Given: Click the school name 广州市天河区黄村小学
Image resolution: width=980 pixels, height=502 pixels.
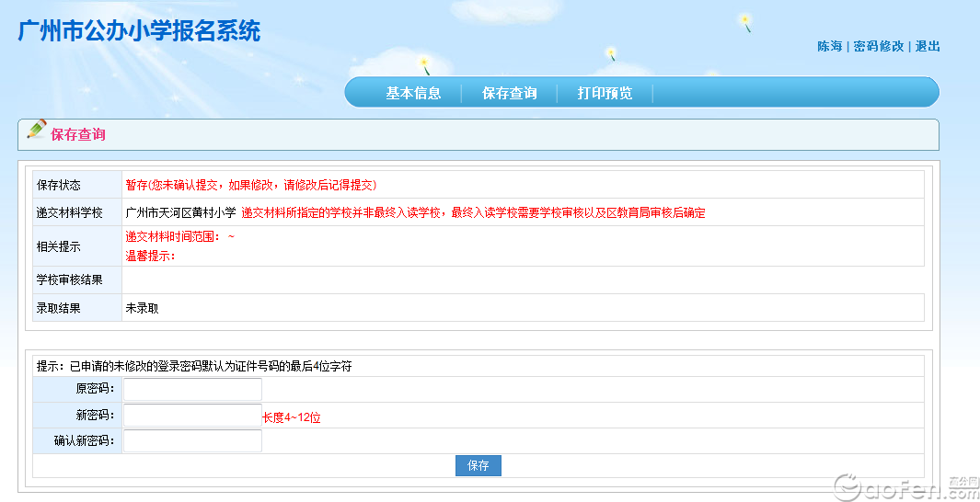Looking at the screenshot, I should tap(181, 212).
